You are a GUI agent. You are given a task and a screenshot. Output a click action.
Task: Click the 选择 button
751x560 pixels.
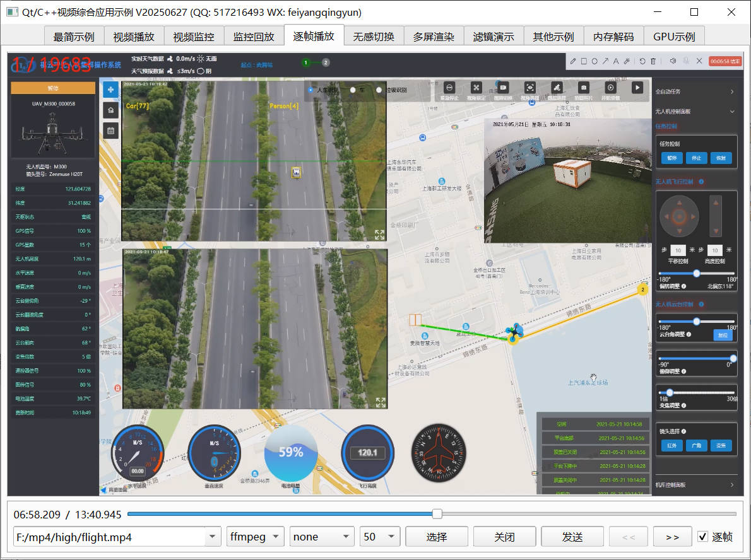(437, 537)
